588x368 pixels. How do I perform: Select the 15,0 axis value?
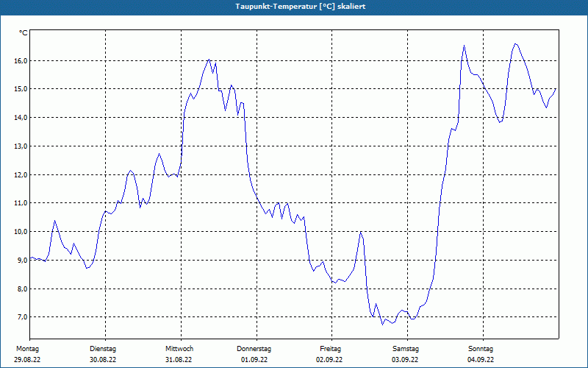[21, 89]
